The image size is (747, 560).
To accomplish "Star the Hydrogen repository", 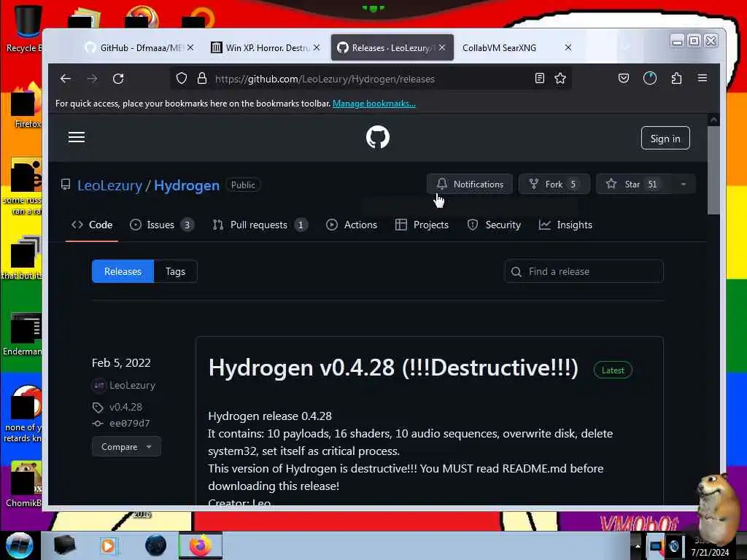I will point(635,184).
